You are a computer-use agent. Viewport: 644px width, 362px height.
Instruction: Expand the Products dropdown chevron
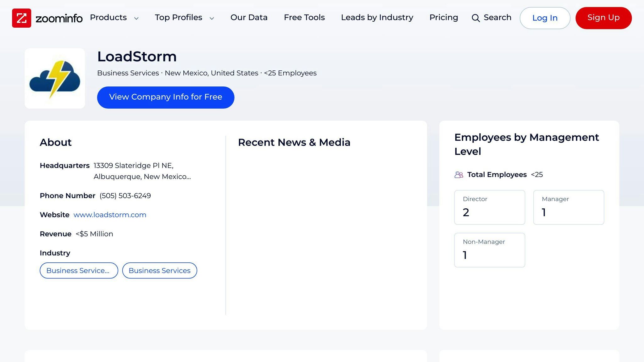click(136, 18)
